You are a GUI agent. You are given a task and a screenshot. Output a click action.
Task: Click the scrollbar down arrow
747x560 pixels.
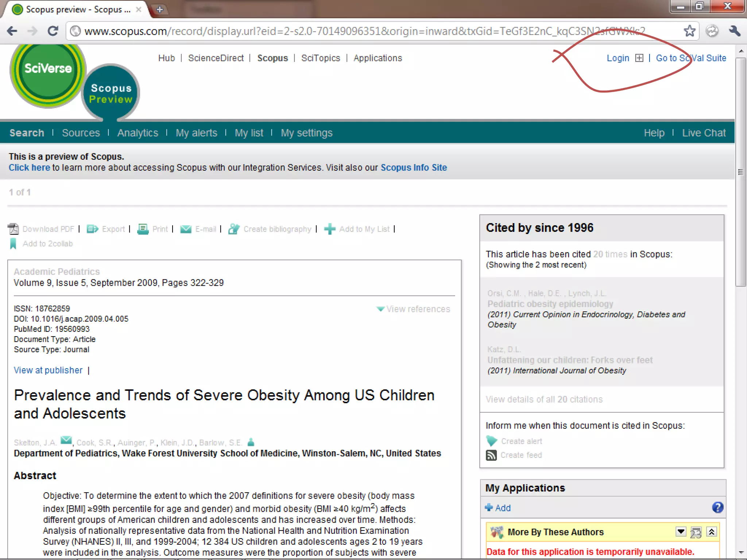740,553
